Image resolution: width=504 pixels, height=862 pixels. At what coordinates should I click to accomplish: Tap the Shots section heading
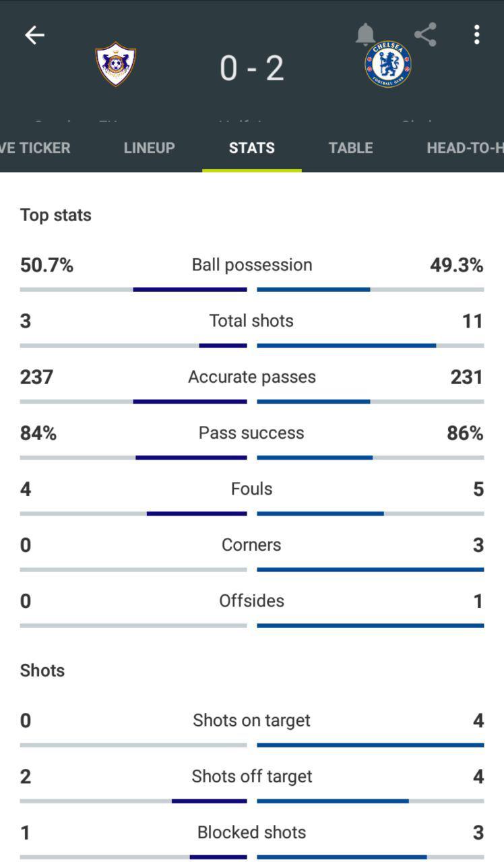[x=42, y=671]
